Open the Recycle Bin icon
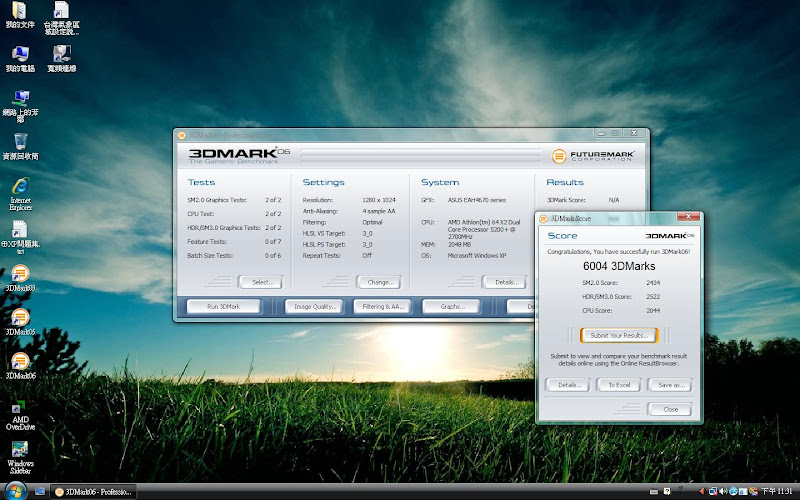Screen dimensions: 800x500 click(20, 141)
